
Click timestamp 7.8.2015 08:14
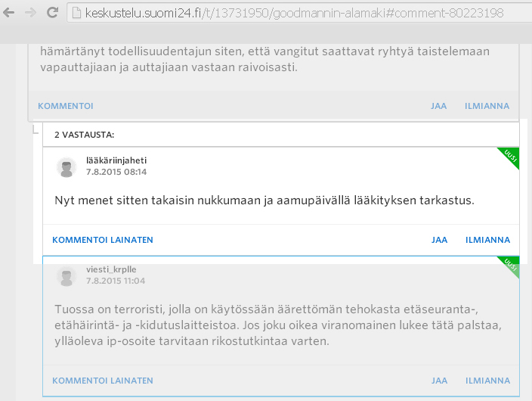click(x=116, y=172)
